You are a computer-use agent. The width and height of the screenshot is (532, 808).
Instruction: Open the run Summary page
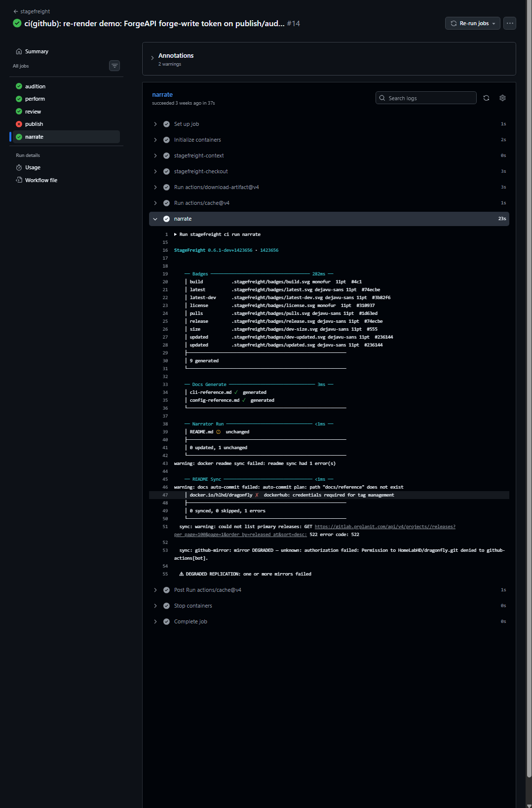(x=37, y=51)
